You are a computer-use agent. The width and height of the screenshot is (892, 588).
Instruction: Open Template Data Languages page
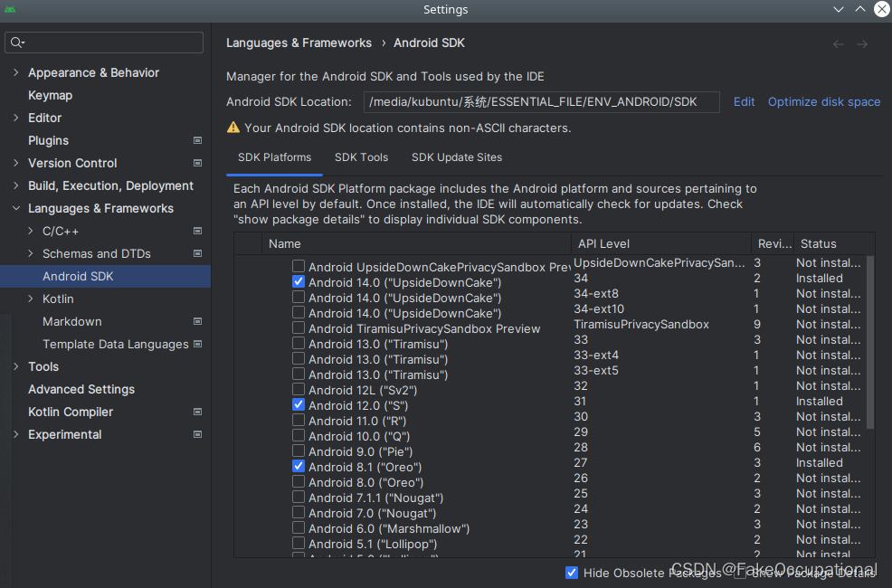116,344
